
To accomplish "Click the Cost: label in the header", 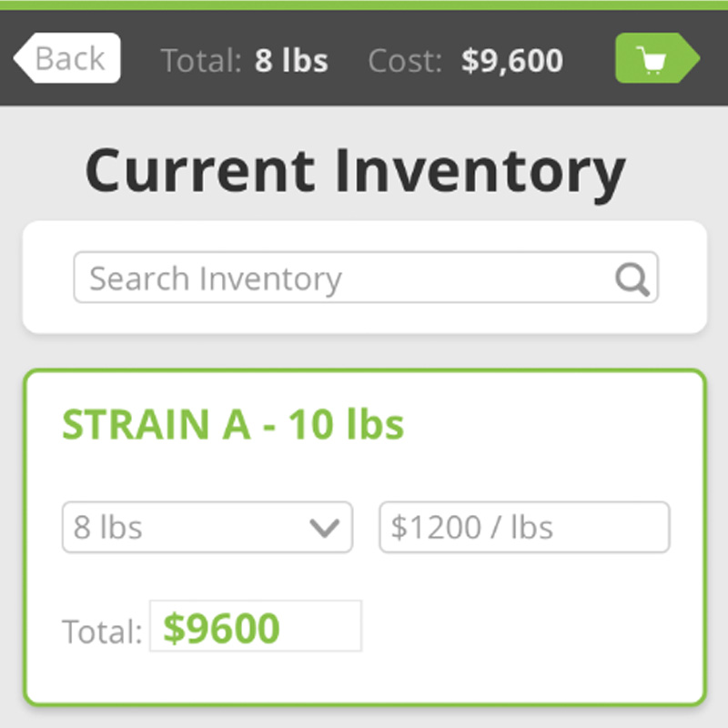I will click(x=405, y=60).
